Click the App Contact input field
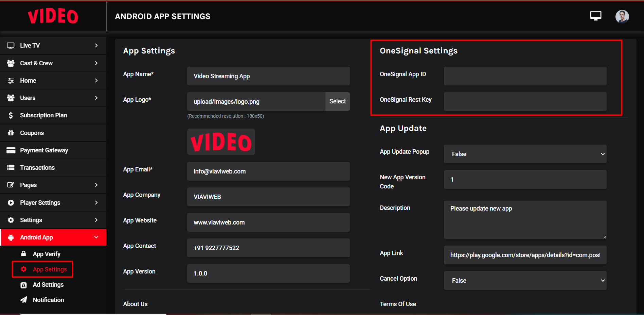644x315 pixels. 268,248
